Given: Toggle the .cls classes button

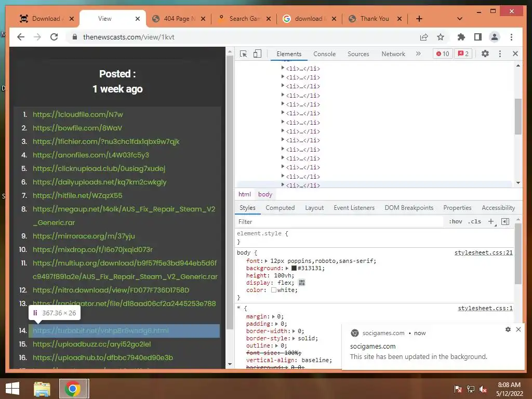Looking at the screenshot, I should [x=474, y=221].
